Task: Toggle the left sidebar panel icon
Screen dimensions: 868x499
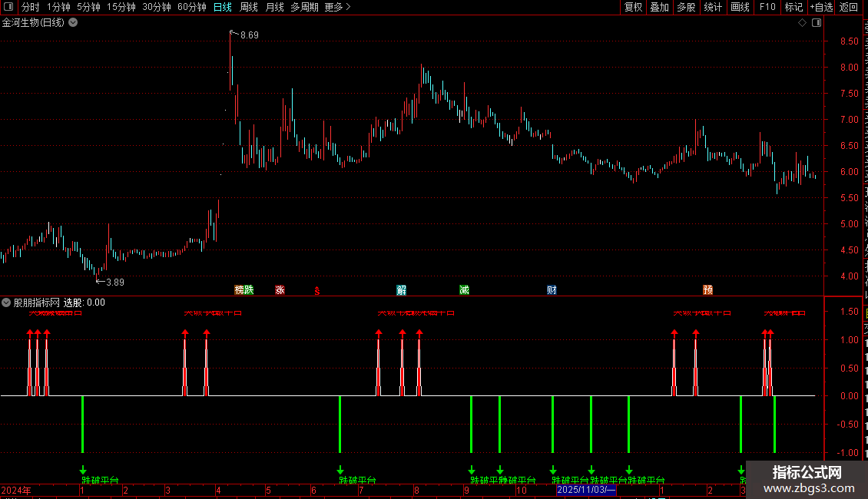Action: [x=8, y=7]
